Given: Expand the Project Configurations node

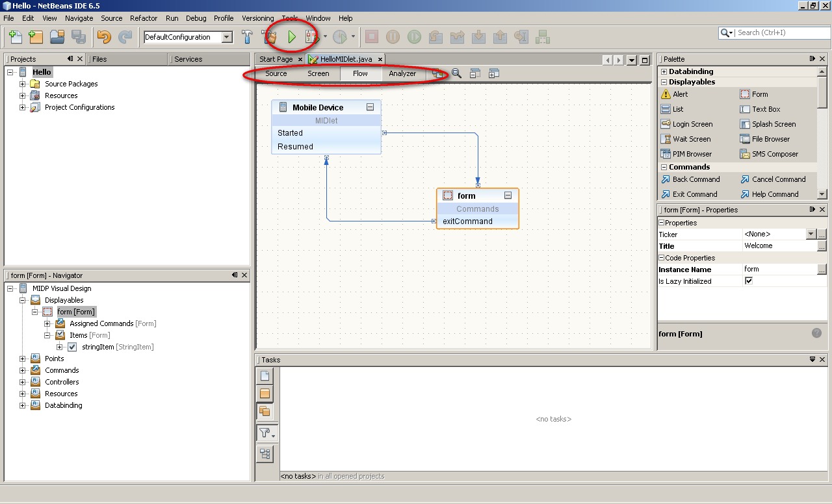Looking at the screenshot, I should 23,107.
